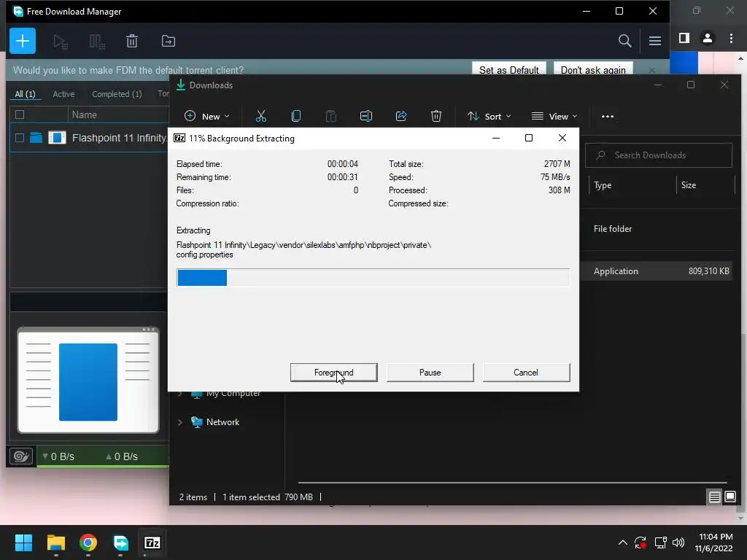The width and height of the screenshot is (747, 560).
Task: Open Chrome profile icon
Action: 708,38
